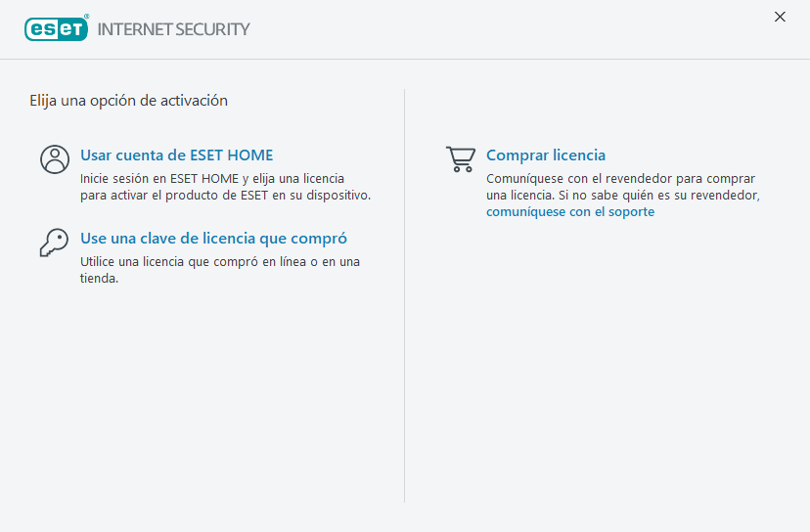Click the 'tienda.' text under the key option
810x532 pixels.
[99, 279]
